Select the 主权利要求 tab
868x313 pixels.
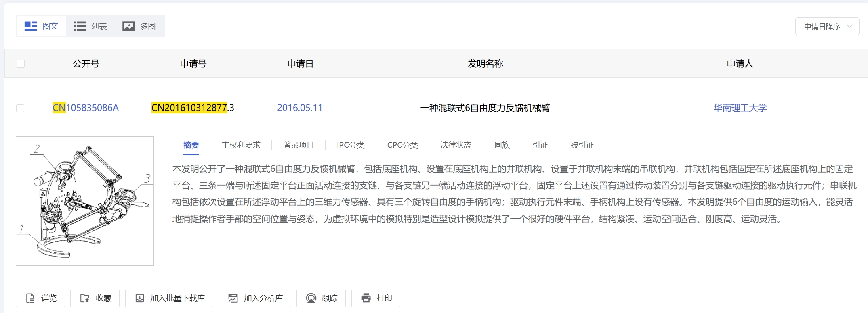point(241,145)
